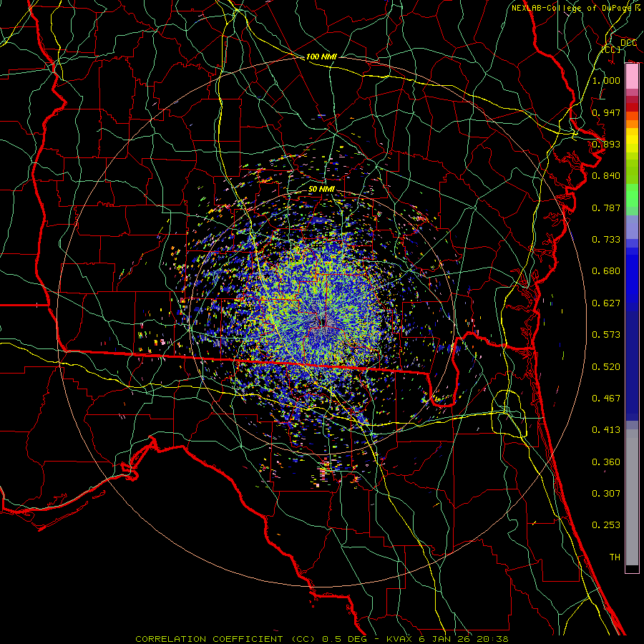644x644 pixels.
Task: Select the 0.680 scale value
Action: 606,271
